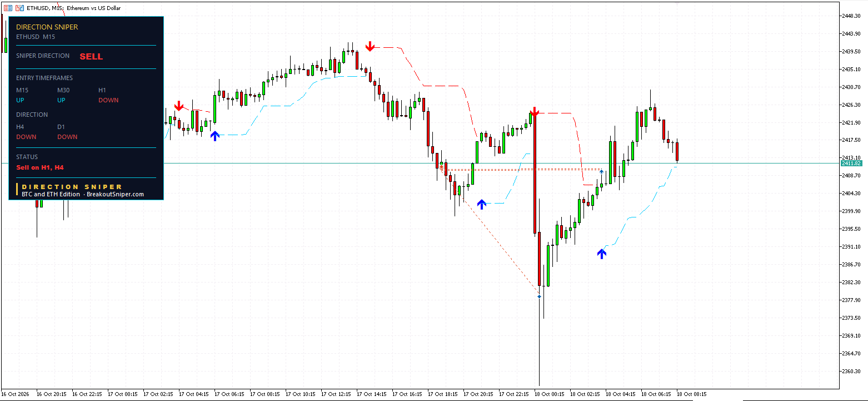The image size is (868, 401).
Task: Select the blue buy arrow near 17 Oct 20:15
Action: tap(482, 205)
